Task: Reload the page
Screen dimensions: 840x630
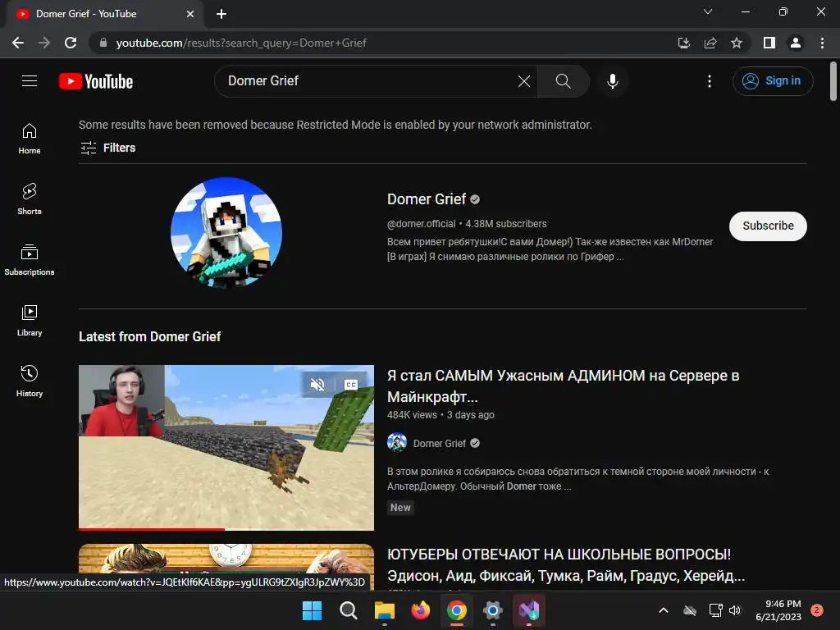Action: 71,43
